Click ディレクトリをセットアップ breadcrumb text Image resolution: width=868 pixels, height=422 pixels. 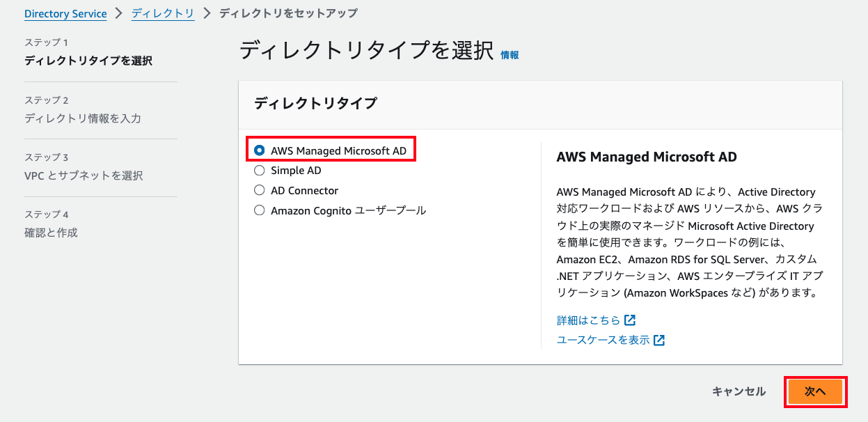[289, 13]
